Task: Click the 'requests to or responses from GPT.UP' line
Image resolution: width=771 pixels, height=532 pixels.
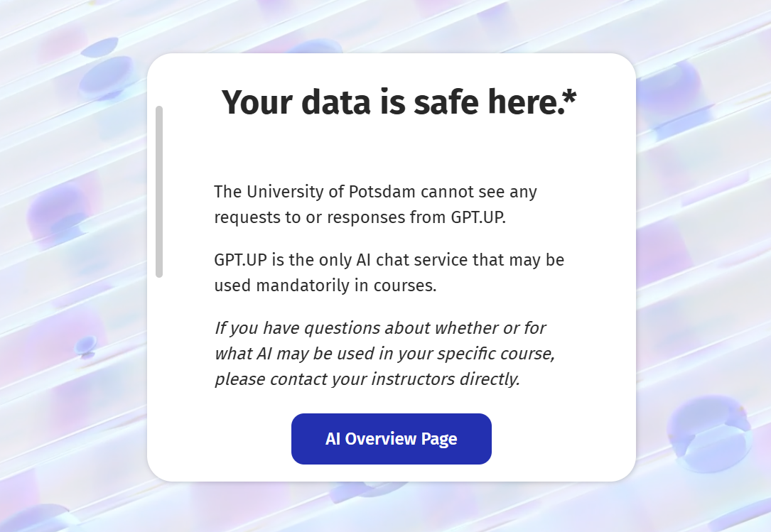Action: point(360,217)
